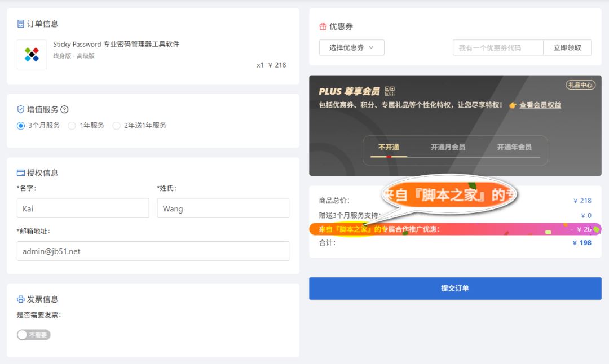Click the printer icon beside 发票信息
Viewport: 609px width, 364px height.
click(x=21, y=299)
